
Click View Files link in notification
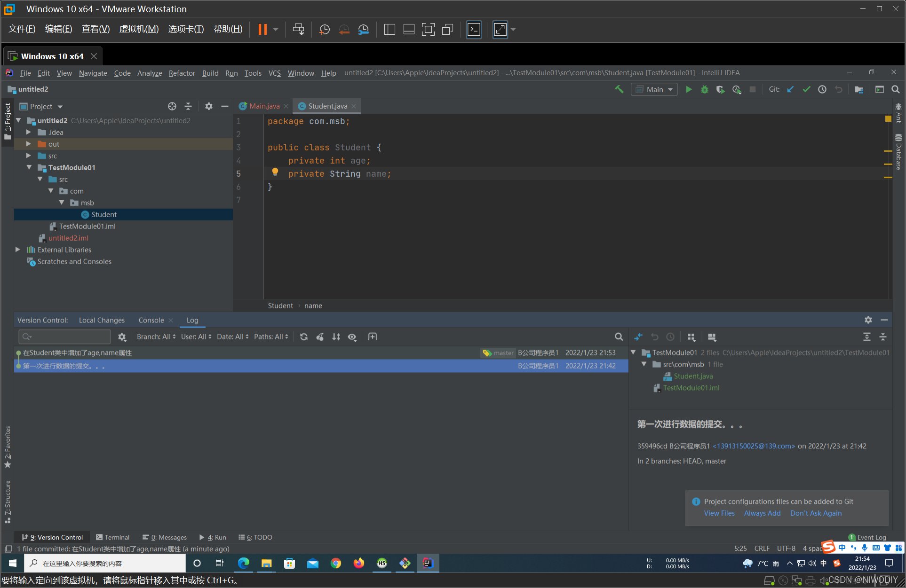[719, 513]
